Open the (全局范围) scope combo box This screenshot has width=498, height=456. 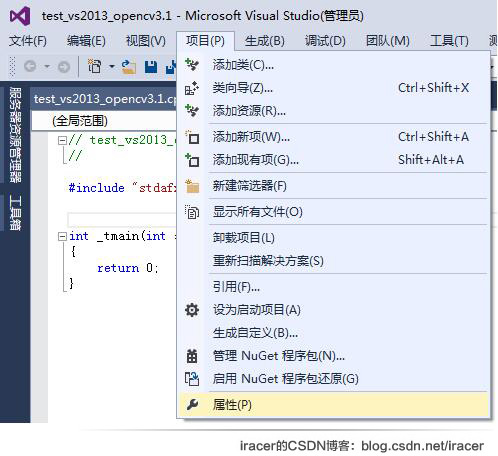[104, 121]
